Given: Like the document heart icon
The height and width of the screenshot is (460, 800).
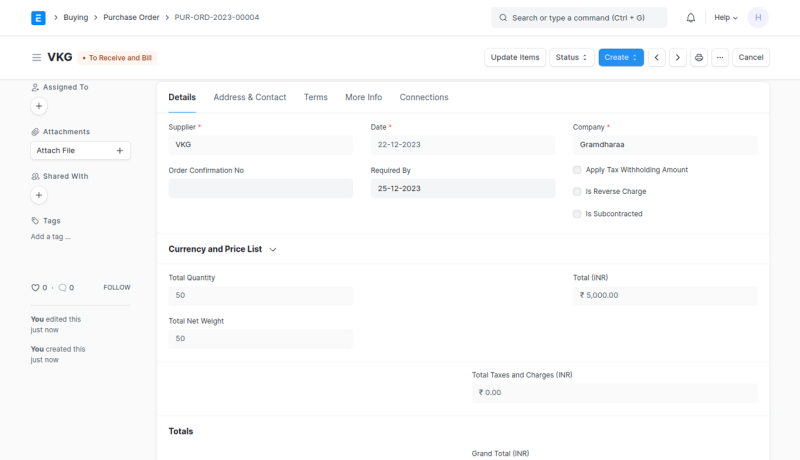Looking at the screenshot, I should point(35,288).
